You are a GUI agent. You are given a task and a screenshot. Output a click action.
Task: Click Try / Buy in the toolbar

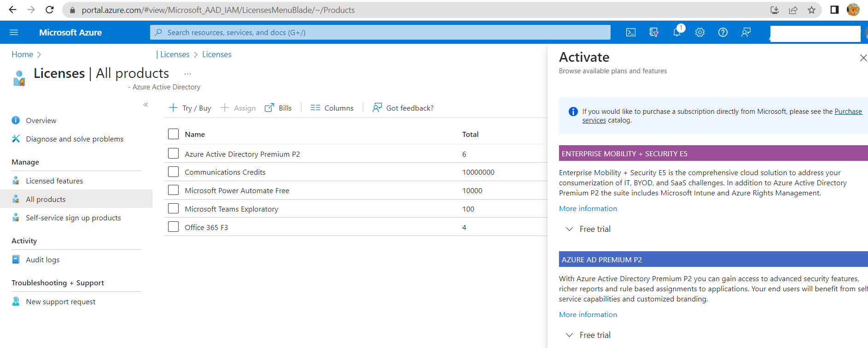pyautogui.click(x=190, y=108)
